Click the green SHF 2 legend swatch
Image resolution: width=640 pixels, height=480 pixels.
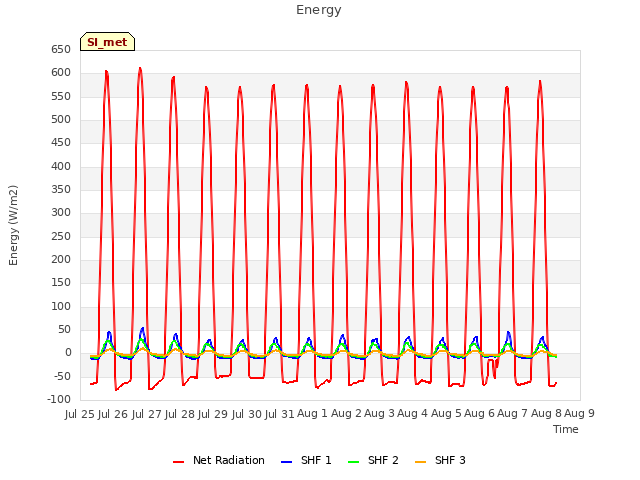353,462
